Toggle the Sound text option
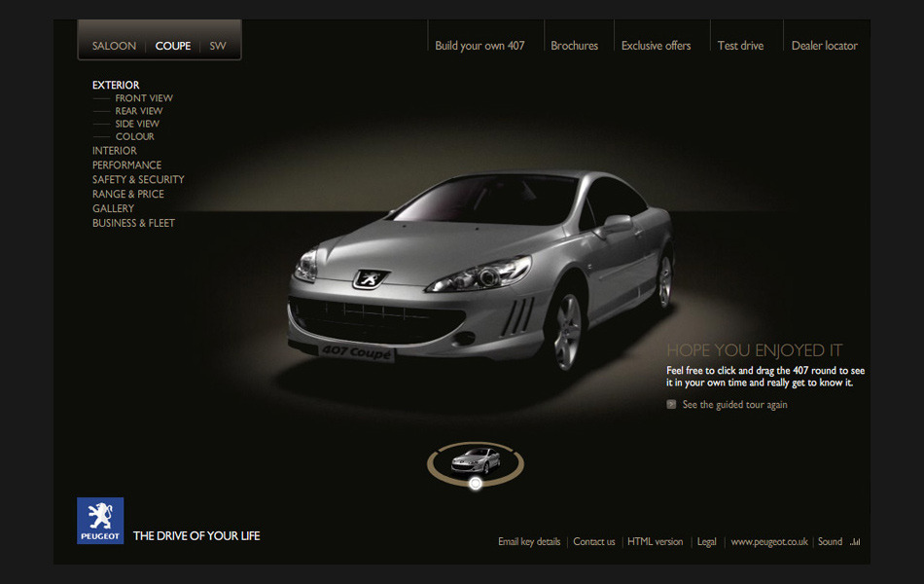Image resolution: width=924 pixels, height=584 pixels. [830, 541]
